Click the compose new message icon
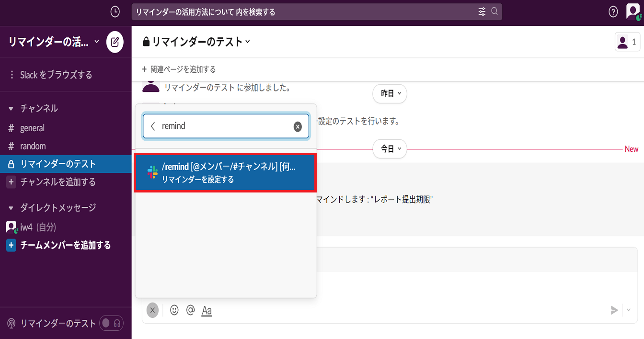This screenshot has height=339, width=644. pyautogui.click(x=115, y=42)
